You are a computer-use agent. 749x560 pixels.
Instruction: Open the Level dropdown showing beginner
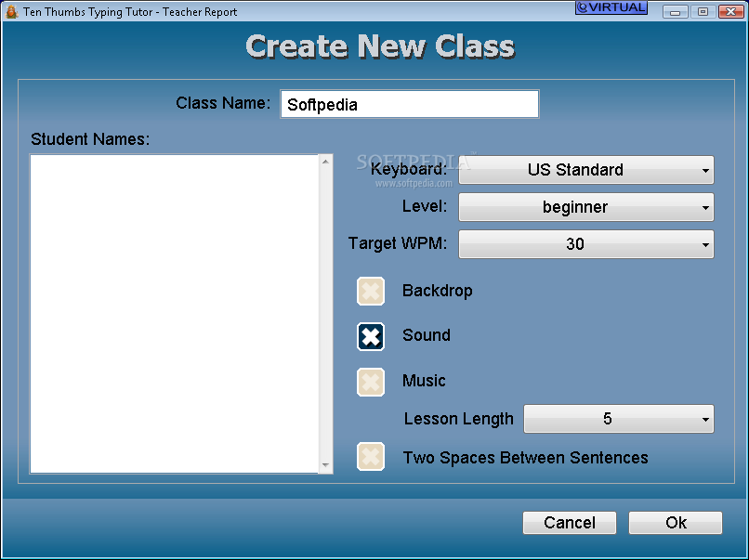(x=586, y=207)
